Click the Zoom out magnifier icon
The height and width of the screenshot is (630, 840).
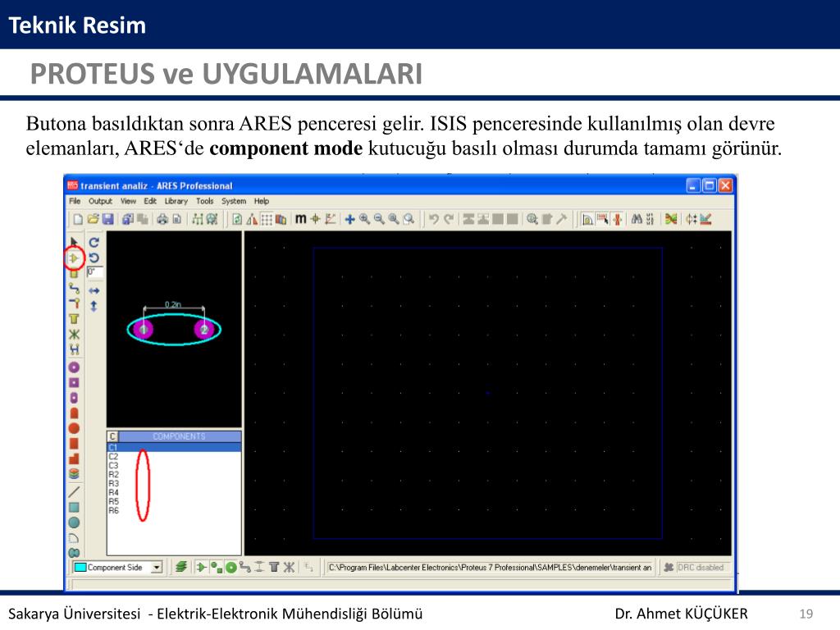point(379,219)
